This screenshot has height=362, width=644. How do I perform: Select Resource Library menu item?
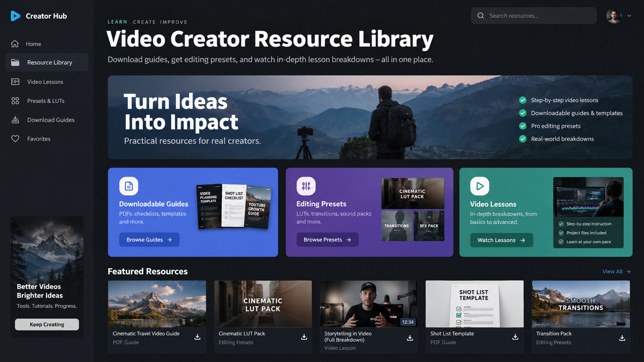tap(47, 62)
